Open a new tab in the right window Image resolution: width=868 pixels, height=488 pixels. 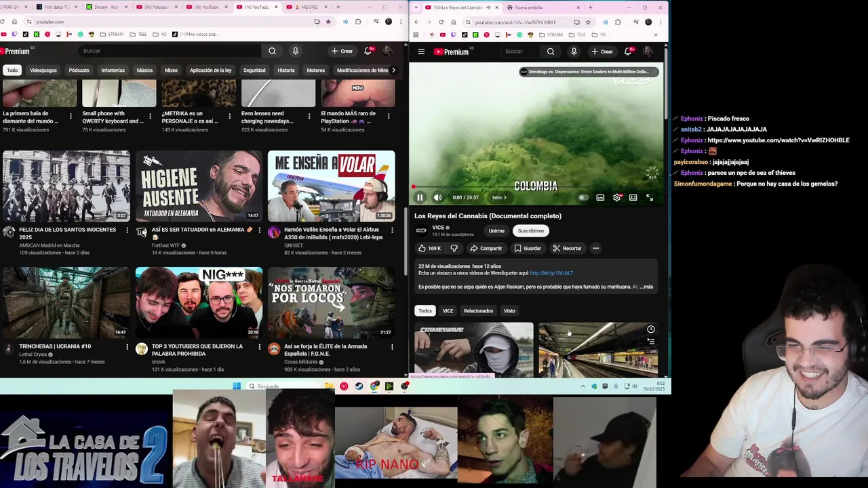tap(590, 7)
